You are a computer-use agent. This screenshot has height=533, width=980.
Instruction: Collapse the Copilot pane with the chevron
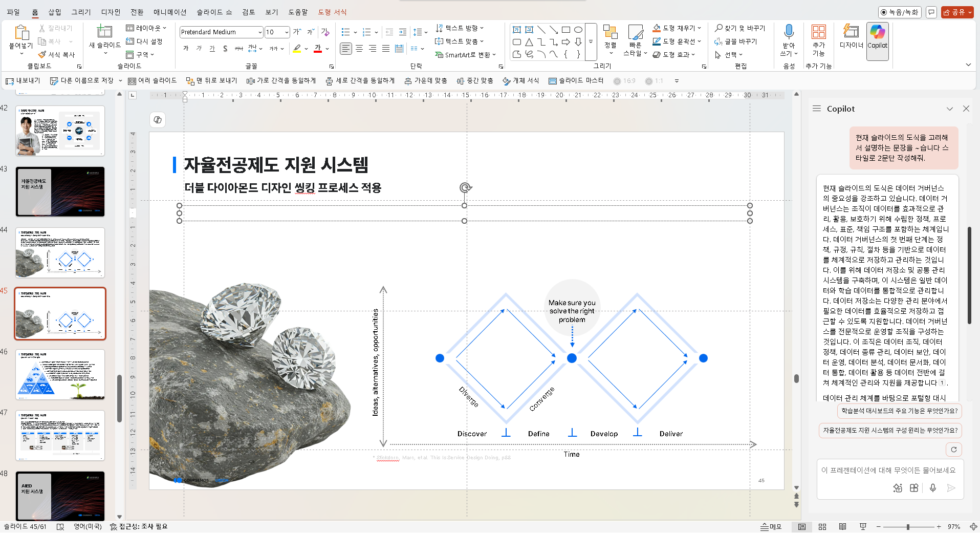(x=950, y=109)
